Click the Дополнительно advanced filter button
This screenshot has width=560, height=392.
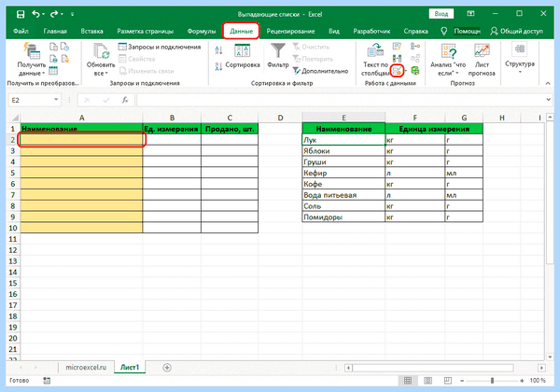[x=320, y=71]
